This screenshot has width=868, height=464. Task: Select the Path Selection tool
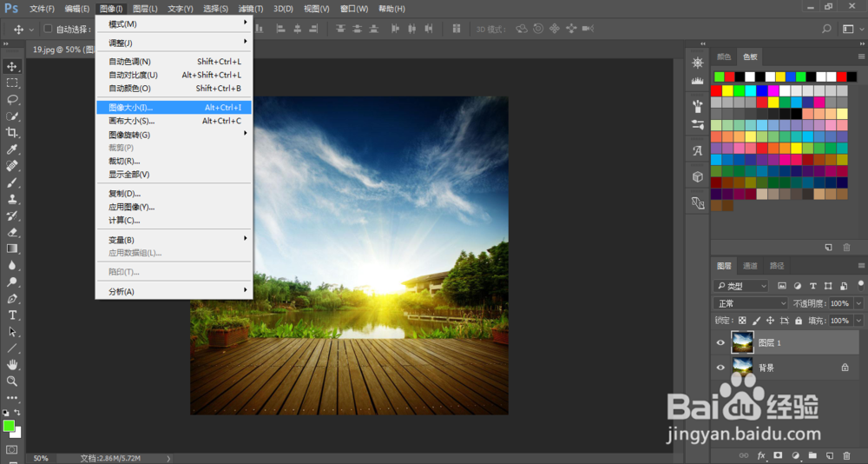click(x=11, y=332)
